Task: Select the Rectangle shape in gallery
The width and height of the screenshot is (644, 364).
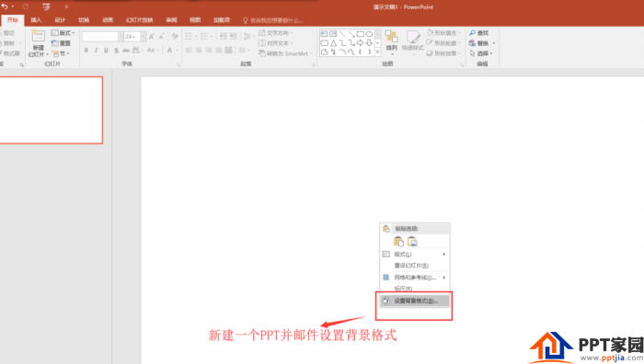Action: tap(361, 34)
